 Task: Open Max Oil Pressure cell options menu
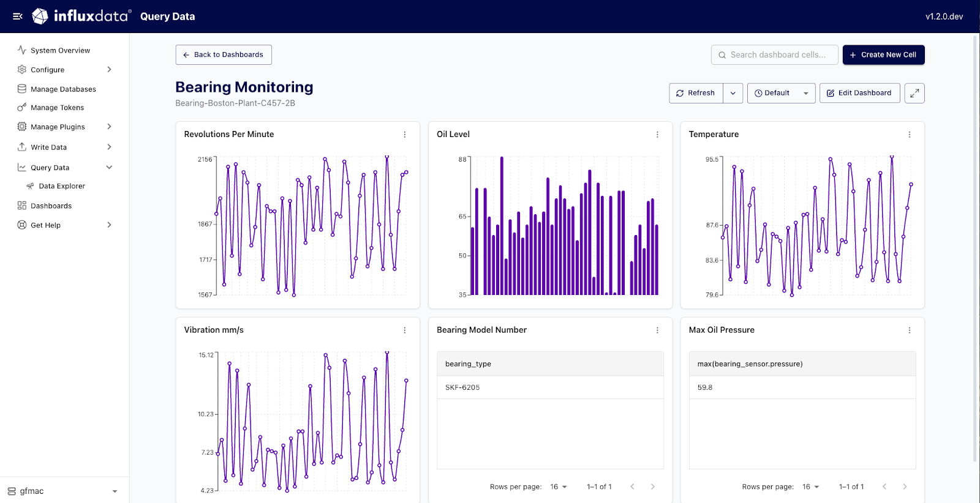909,330
